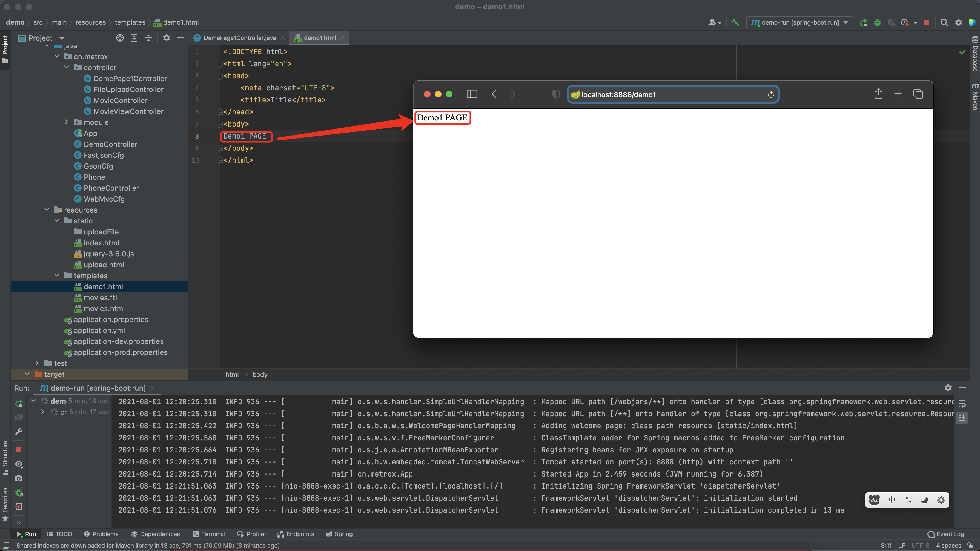
Task: Open Search Everywhere magnifier icon
Action: (944, 22)
